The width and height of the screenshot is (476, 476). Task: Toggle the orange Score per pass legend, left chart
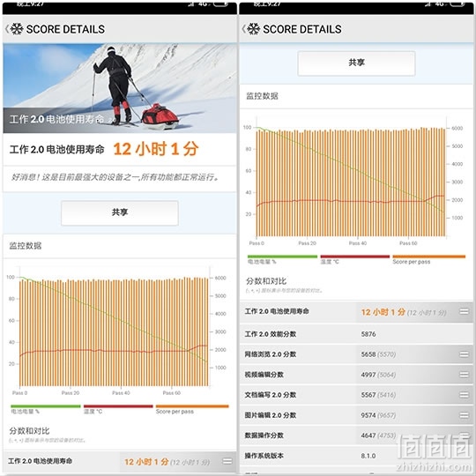[192, 409]
